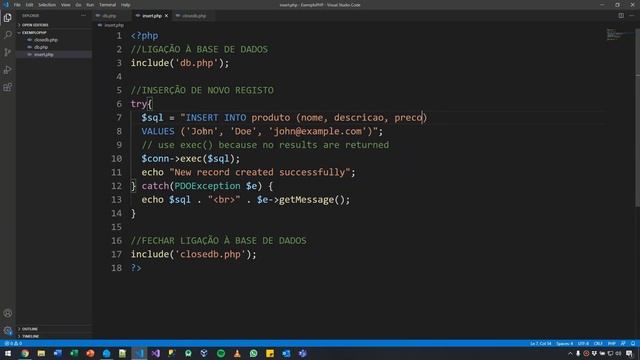Open the Accounts icon in activity bar
Image resolution: width=640 pixels, height=360 pixels.
pos(7,313)
